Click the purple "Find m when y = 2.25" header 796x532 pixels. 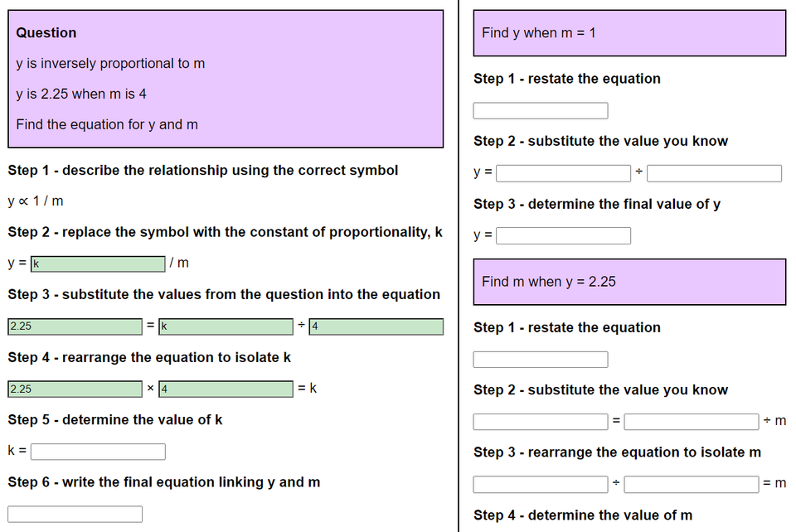click(629, 282)
